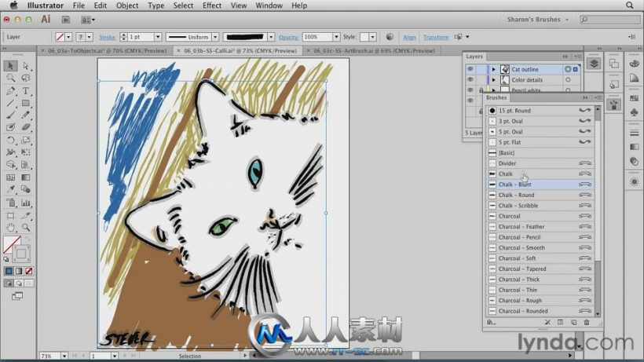Set fill mode to Color

tap(9, 271)
